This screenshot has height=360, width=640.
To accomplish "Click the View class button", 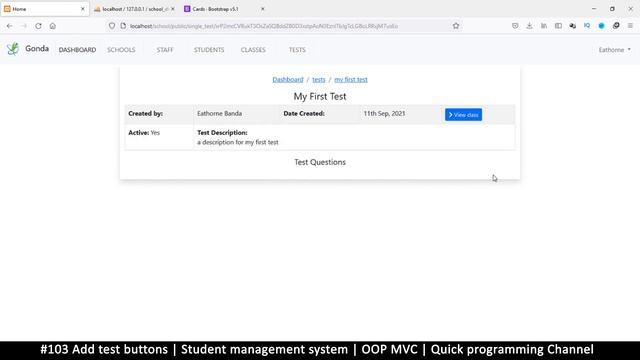I will (x=463, y=115).
